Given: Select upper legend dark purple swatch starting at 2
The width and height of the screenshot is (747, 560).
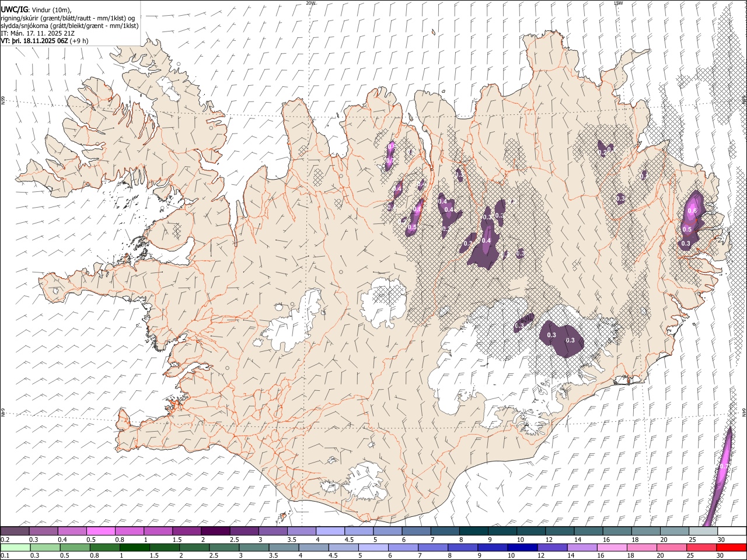Looking at the screenshot, I should [x=215, y=531].
